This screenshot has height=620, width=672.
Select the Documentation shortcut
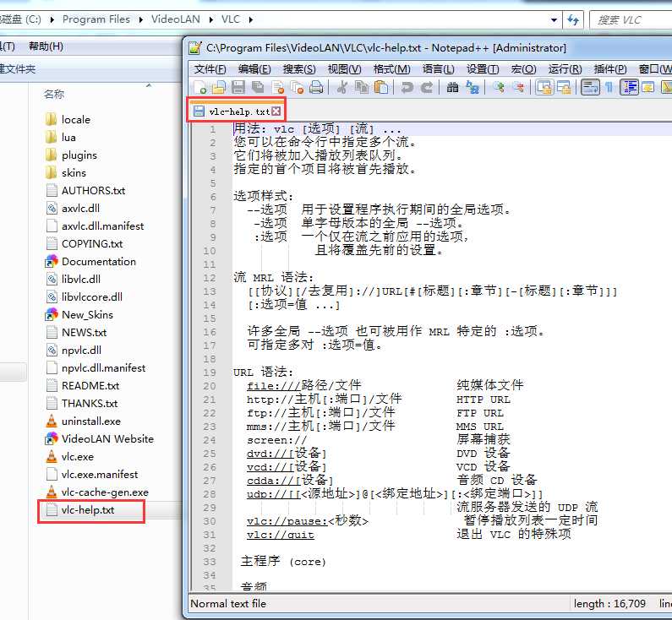90,262
